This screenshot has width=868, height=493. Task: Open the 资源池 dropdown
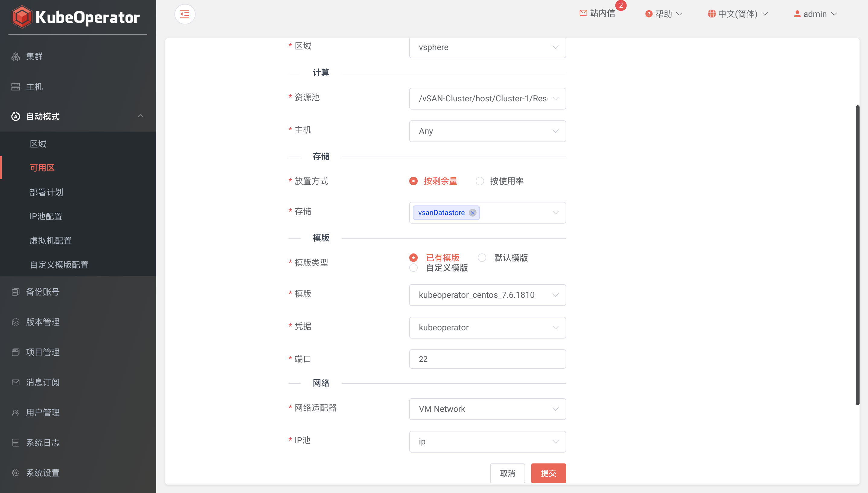(x=487, y=99)
